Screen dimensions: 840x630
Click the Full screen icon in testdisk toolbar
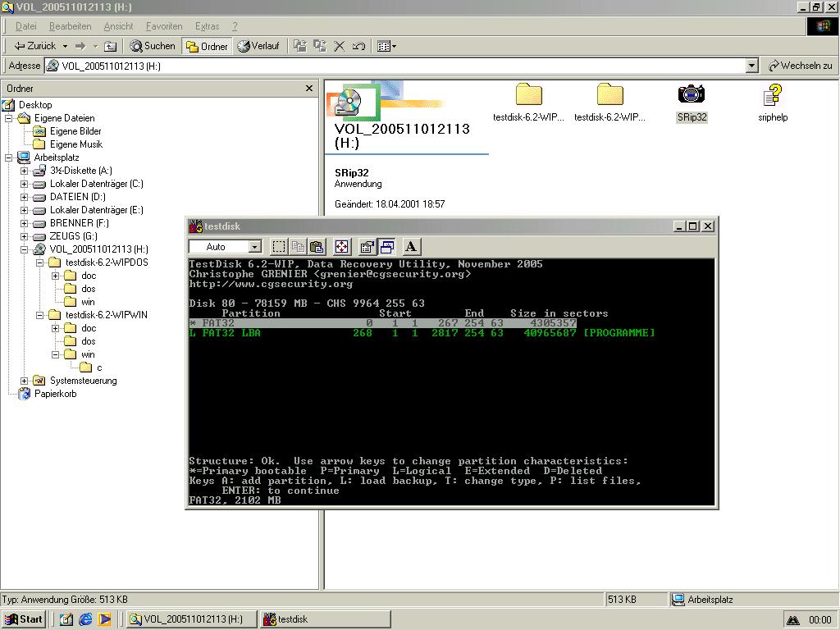point(342,246)
